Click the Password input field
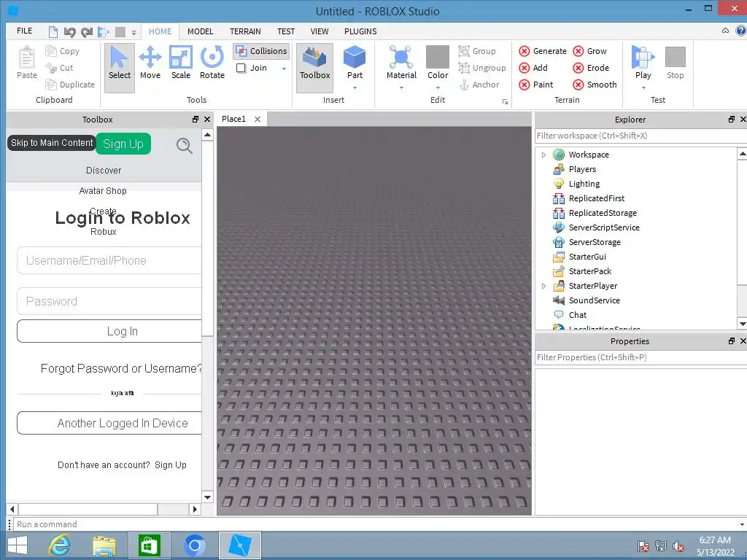 pos(109,301)
